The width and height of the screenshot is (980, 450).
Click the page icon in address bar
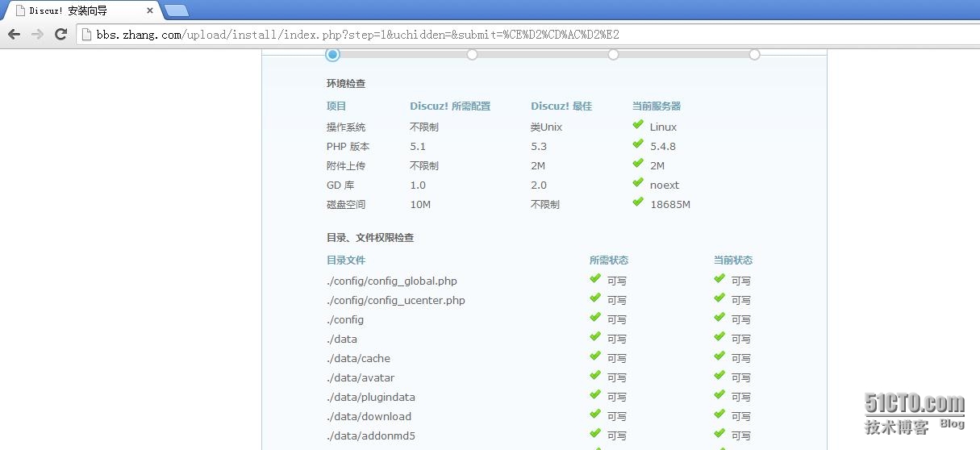click(87, 35)
